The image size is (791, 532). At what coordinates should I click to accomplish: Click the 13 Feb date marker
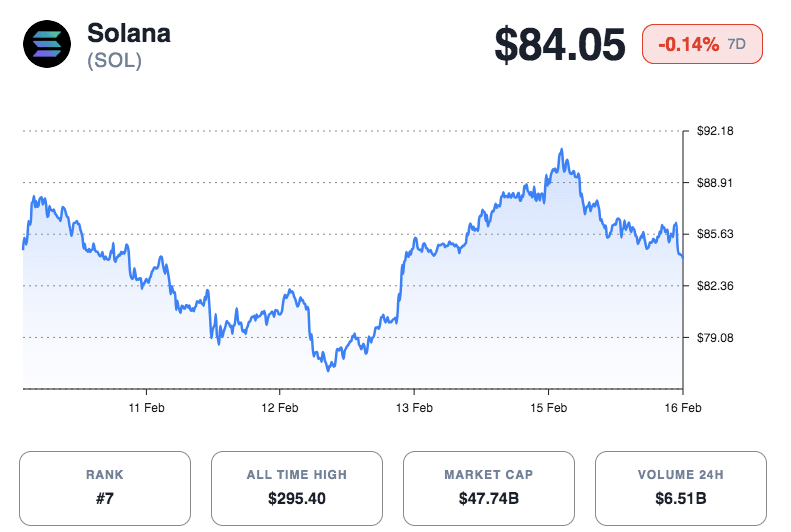(x=414, y=408)
